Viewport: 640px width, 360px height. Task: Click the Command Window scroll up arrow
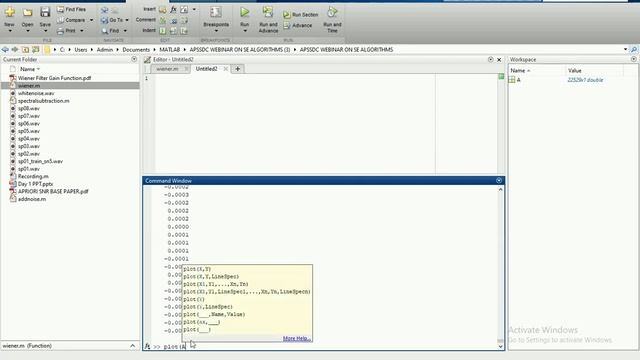pos(500,190)
